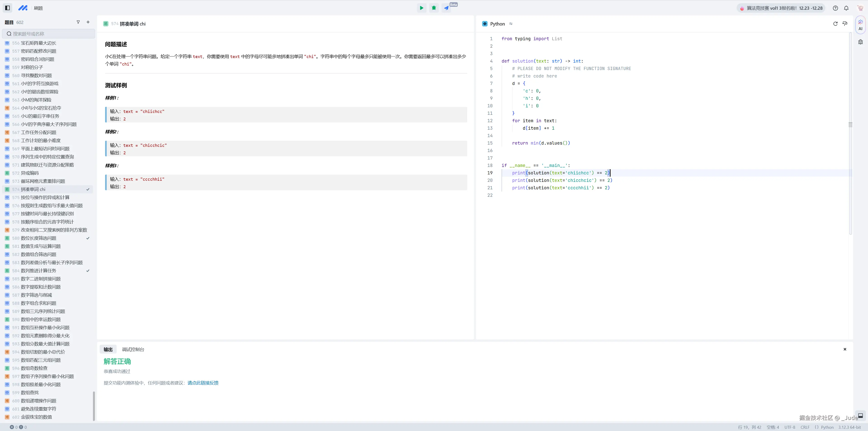Click the 请点此链接反馈 feedback link
868x431 pixels.
pyautogui.click(x=203, y=383)
